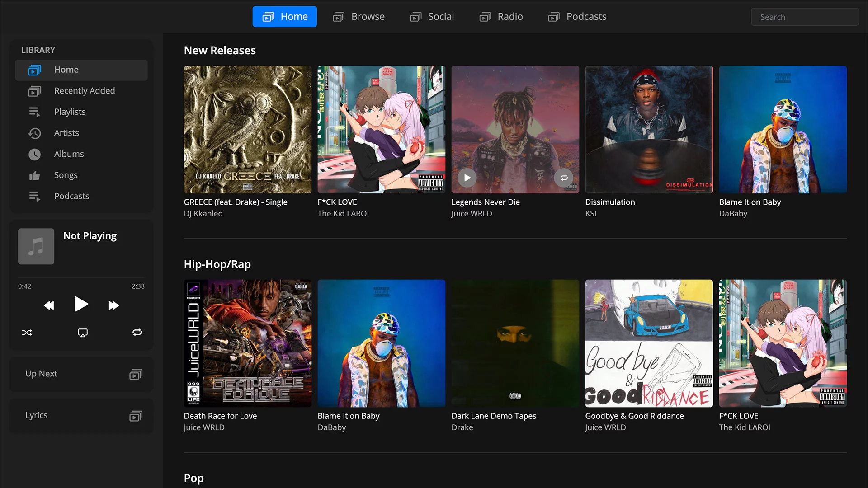This screenshot has height=488, width=868.
Task: Click the Social tab icon
Action: coord(415,17)
